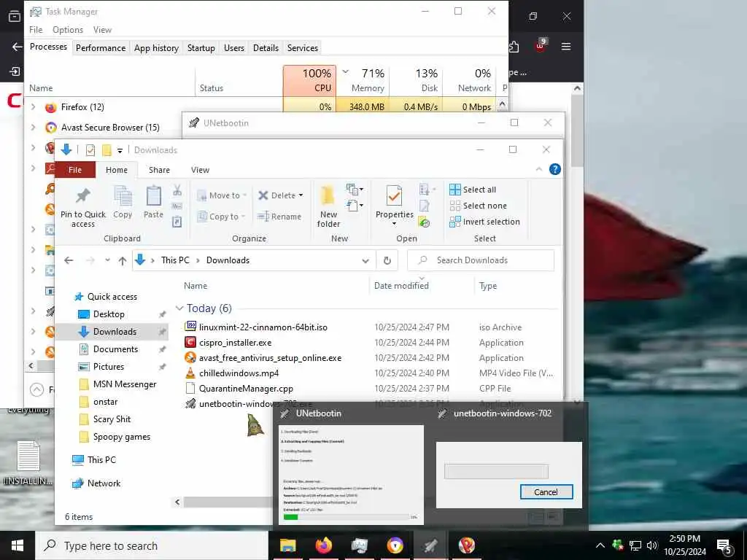The width and height of the screenshot is (747, 560).
Task: Open the Copy to dropdown
Action: point(222,217)
